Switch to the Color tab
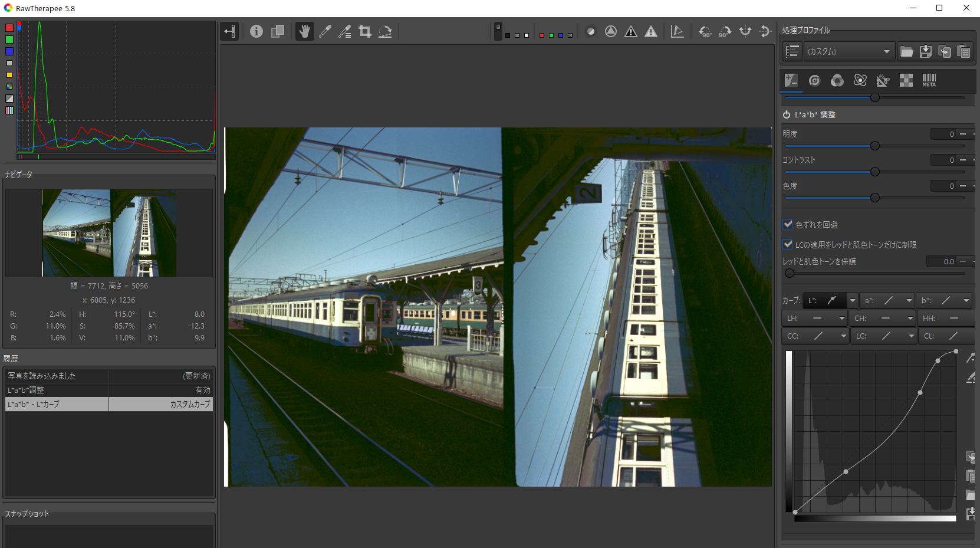The image size is (980, 548). point(837,80)
